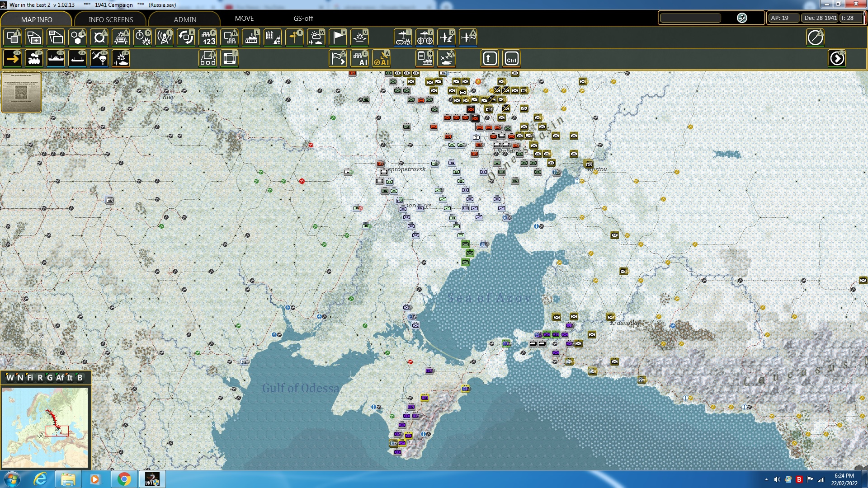Click the Rostov city label on map
The height and width of the screenshot is (488, 868).
point(598,169)
